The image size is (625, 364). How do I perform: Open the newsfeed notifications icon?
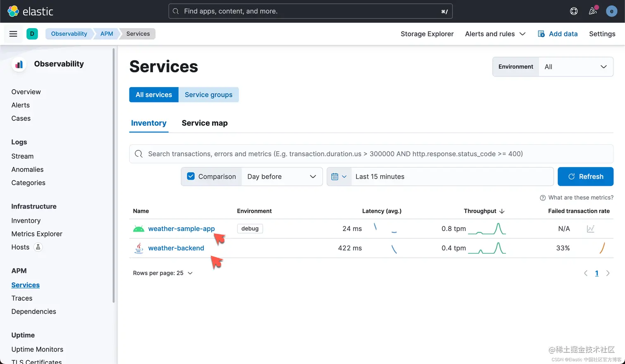pyautogui.click(x=593, y=11)
